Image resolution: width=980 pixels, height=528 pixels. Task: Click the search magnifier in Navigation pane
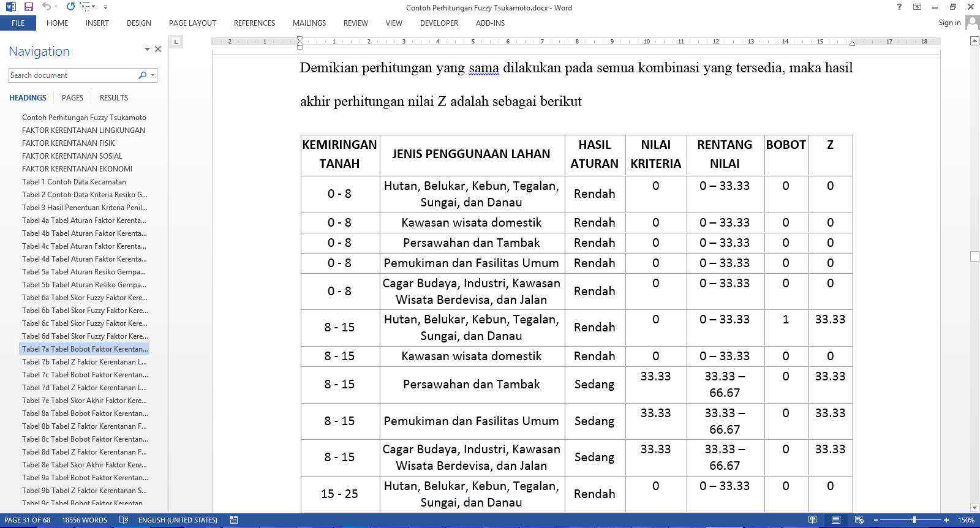click(142, 75)
